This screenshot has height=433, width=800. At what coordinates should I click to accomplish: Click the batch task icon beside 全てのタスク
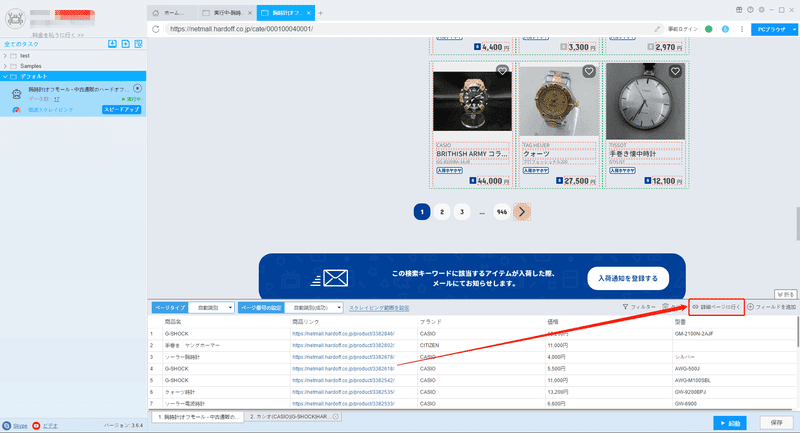(138, 44)
